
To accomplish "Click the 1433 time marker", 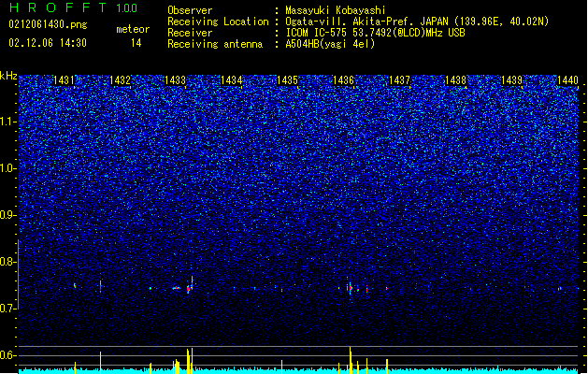I will tap(176, 79).
